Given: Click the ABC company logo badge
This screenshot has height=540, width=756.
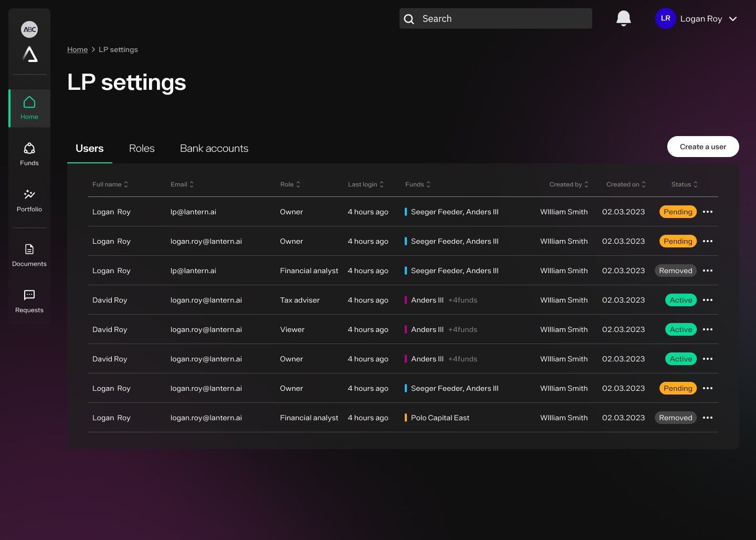Looking at the screenshot, I should tap(29, 29).
